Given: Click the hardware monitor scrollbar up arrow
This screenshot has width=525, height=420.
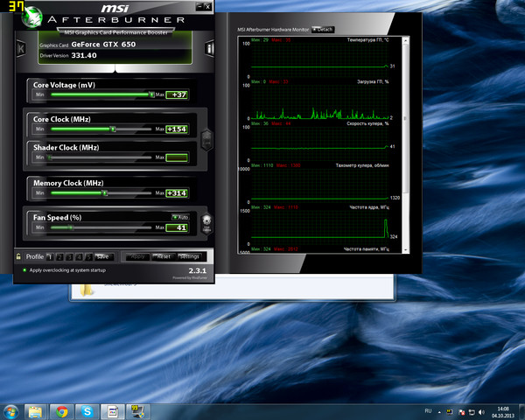Looking at the screenshot, I should coord(405,40).
